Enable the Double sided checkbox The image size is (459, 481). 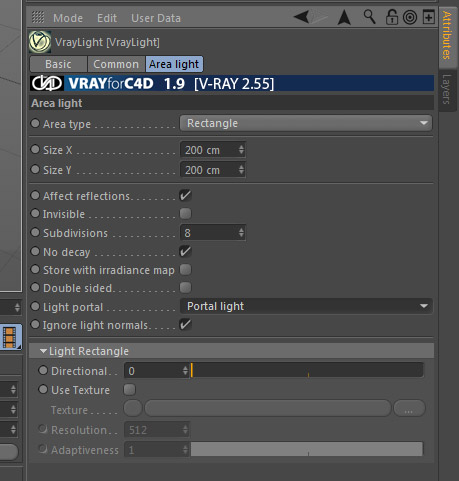click(x=185, y=287)
